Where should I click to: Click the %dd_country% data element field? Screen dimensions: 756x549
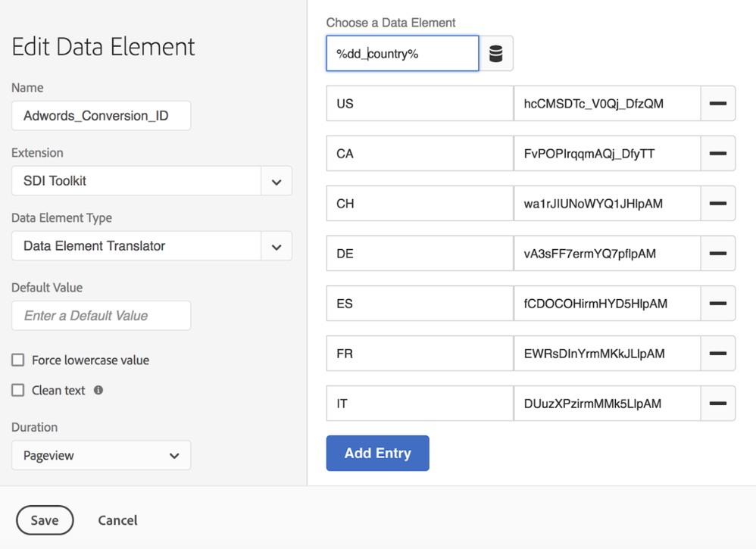402,54
